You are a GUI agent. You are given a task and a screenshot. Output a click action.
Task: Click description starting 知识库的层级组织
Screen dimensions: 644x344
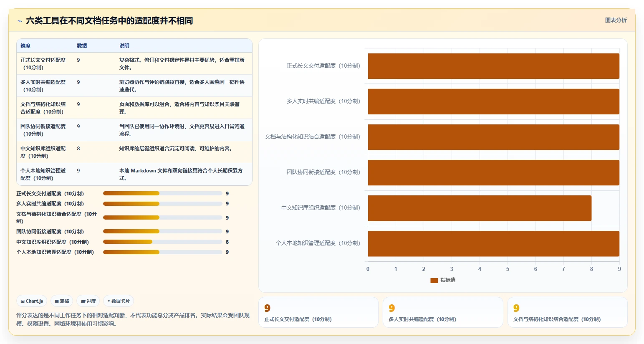pos(176,149)
